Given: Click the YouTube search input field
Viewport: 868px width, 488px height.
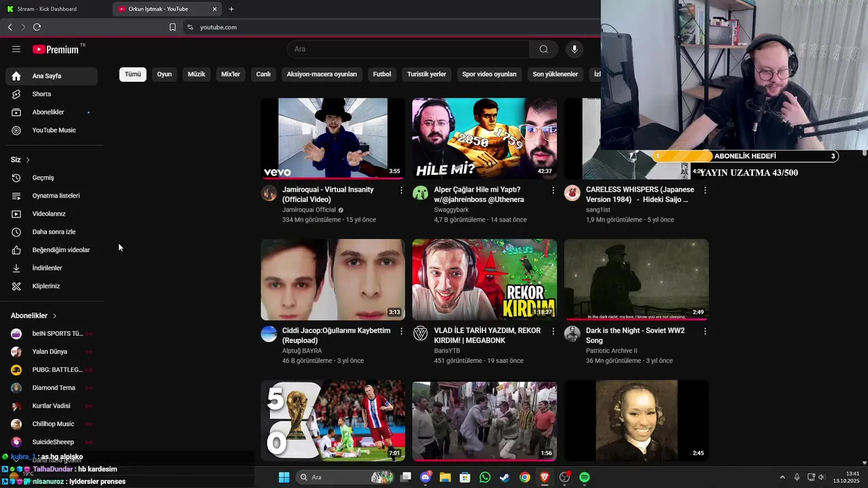Looking at the screenshot, I should pyautogui.click(x=408, y=49).
